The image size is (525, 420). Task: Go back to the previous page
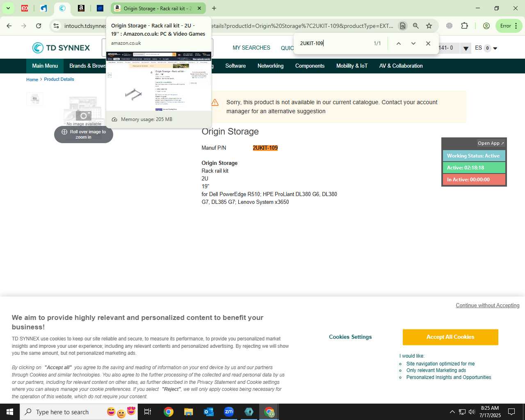click(x=9, y=26)
